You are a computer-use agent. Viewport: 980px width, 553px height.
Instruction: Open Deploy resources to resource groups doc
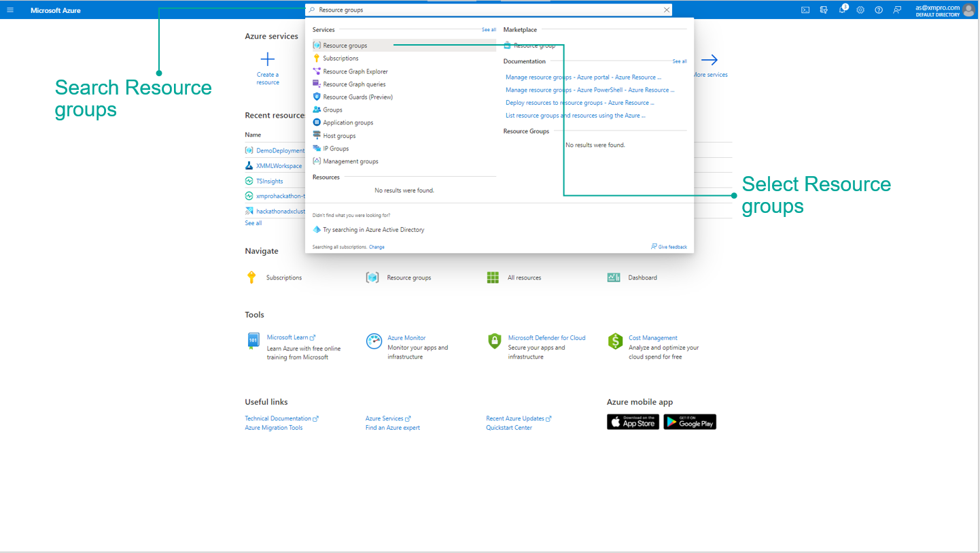[580, 103]
